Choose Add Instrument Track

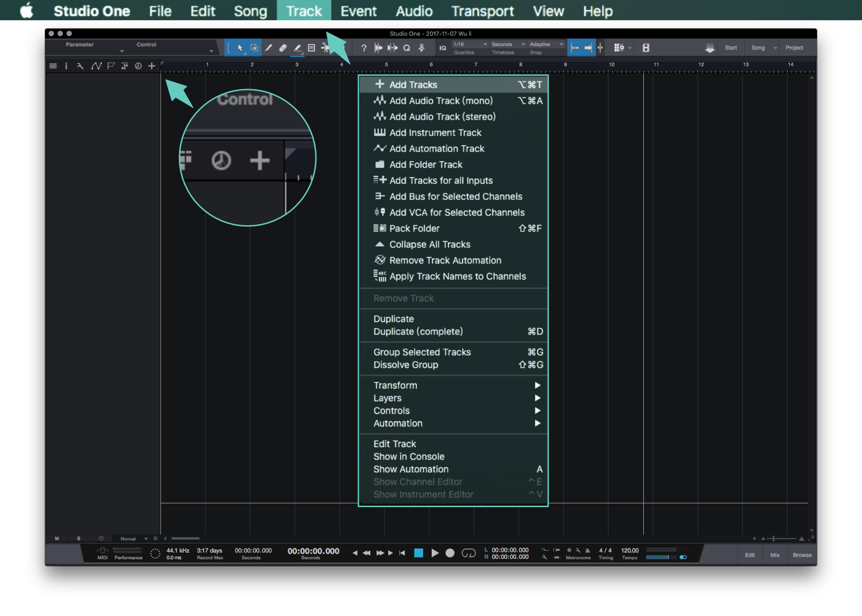tap(453, 133)
